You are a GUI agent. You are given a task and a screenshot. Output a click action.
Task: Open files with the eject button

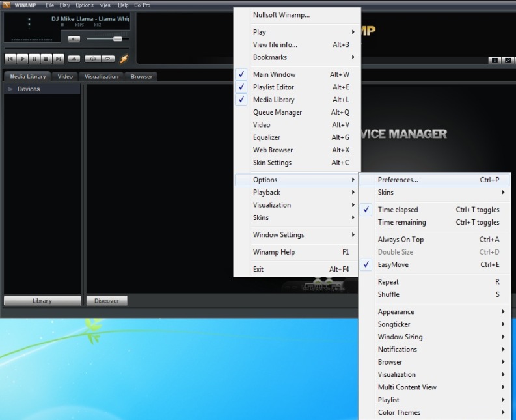[x=74, y=59]
